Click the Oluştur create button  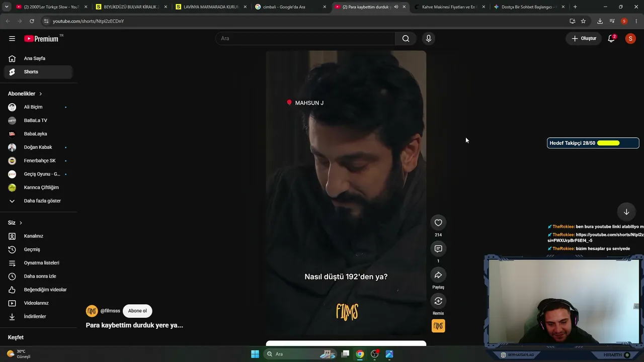(x=584, y=39)
